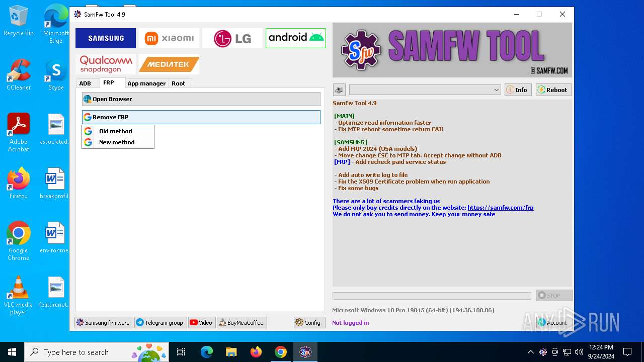
Task: Open the Google Chrome desktop icon
Action: [x=19, y=241]
